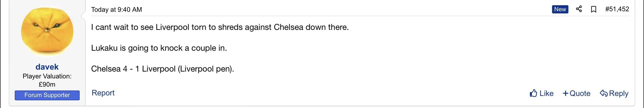The image size is (644, 108).
Task: Open davek's orange avatar image
Action: coord(47,32)
